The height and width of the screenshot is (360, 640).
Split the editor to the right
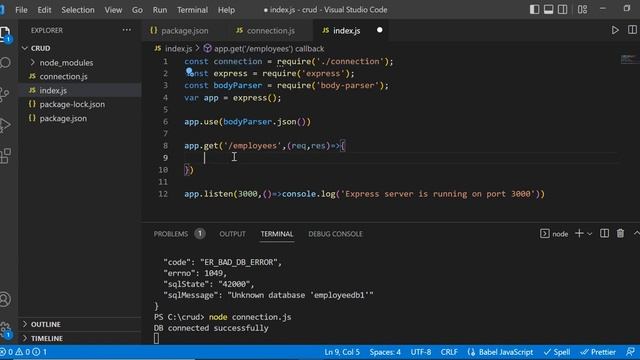click(x=632, y=30)
